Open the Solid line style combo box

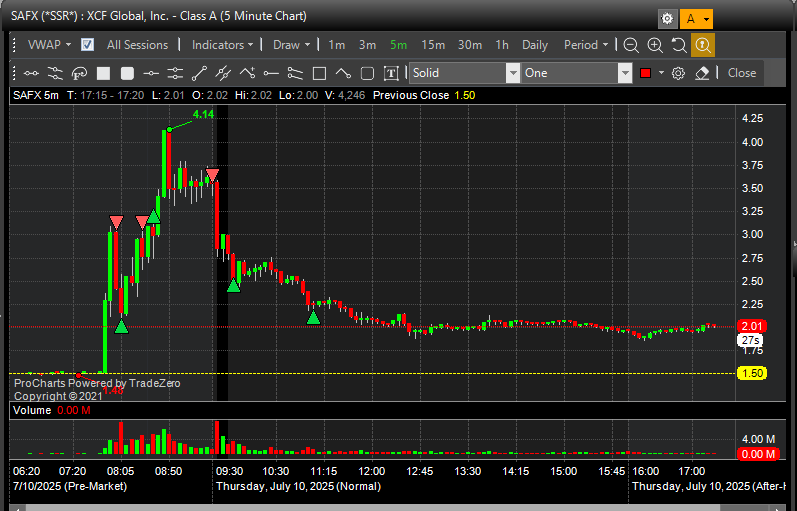[x=464, y=73]
